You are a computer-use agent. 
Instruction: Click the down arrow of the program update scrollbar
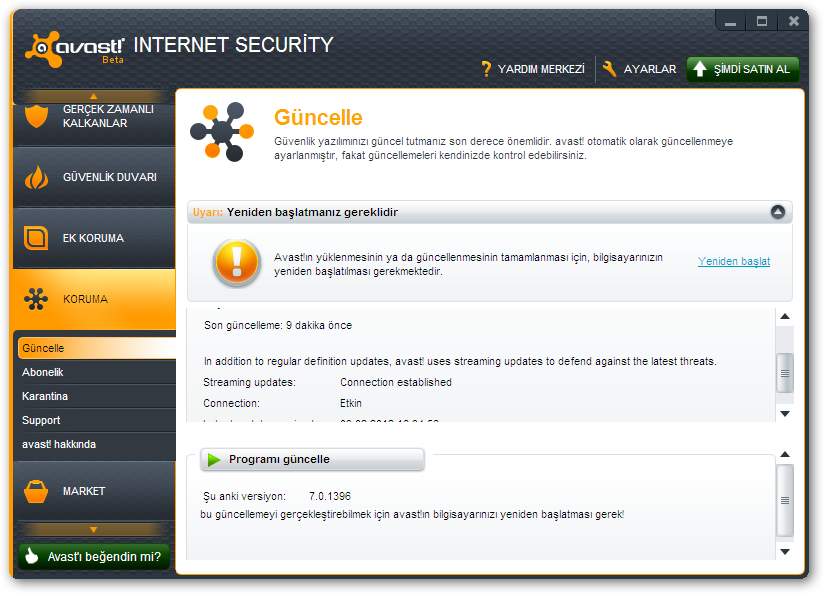pyautogui.click(x=785, y=551)
